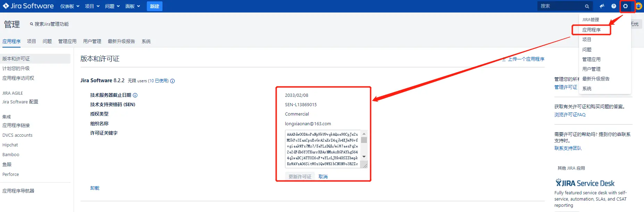Click the 2033/02/08 expiry date text

point(296,95)
